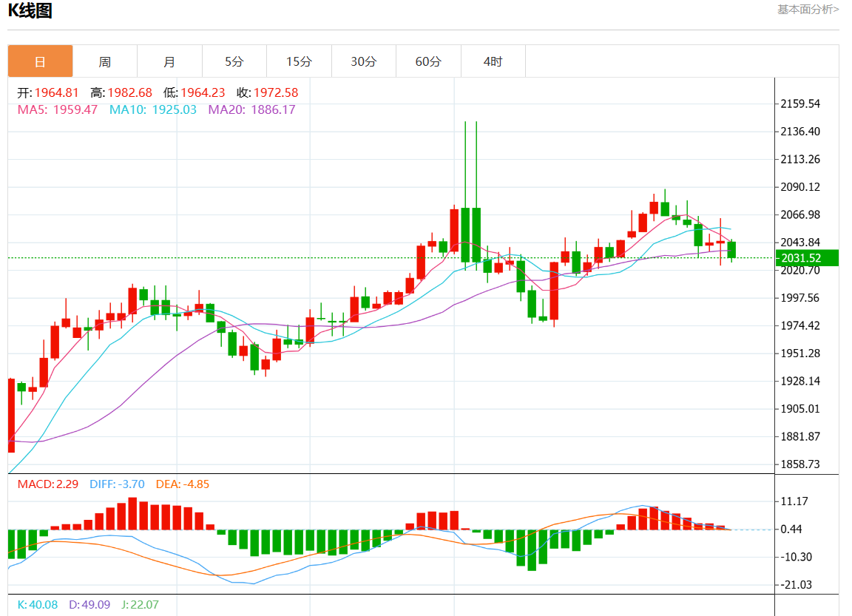The width and height of the screenshot is (852, 616).
Task: Click the K线图 chart title
Action: click(30, 10)
